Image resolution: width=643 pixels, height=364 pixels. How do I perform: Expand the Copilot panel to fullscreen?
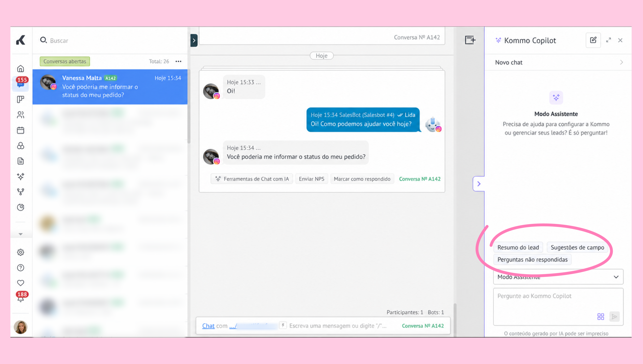click(x=608, y=40)
